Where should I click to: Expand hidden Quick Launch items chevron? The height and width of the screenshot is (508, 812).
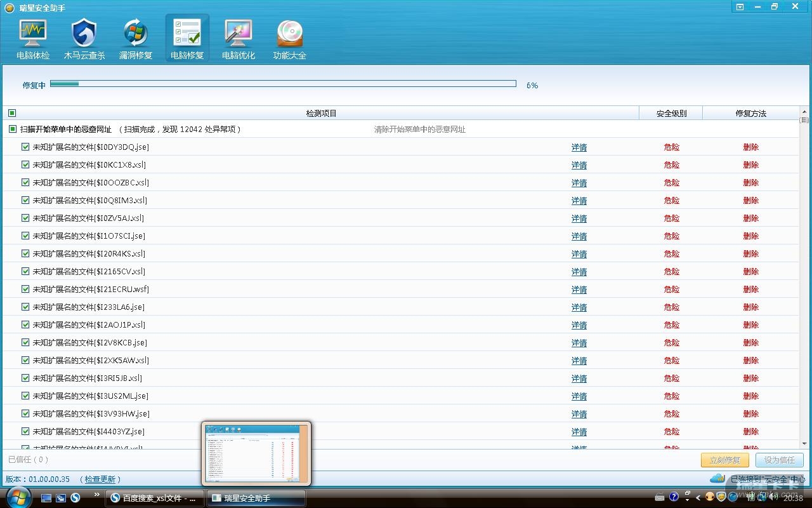pyautogui.click(x=96, y=494)
